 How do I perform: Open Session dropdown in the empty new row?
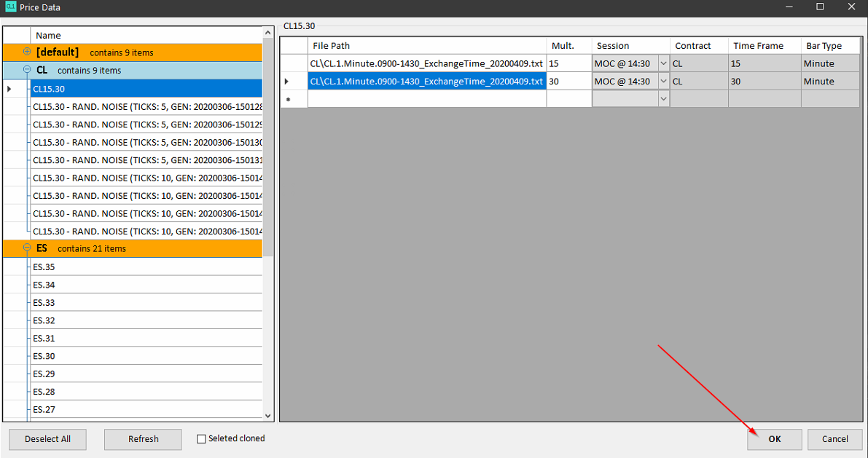click(662, 99)
